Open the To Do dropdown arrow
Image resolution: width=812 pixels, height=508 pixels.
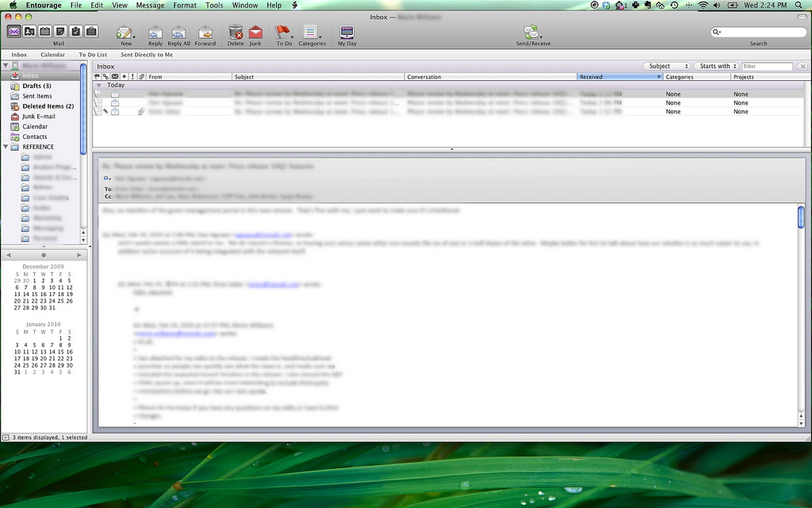(x=292, y=37)
